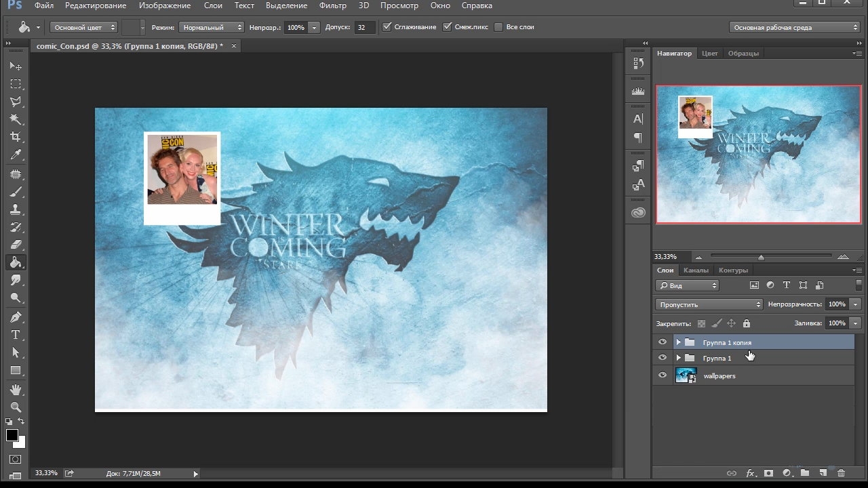Image resolution: width=868 pixels, height=488 pixels.
Task: Open the layer Непрозрачность dropdown arrow
Action: pos(856,304)
